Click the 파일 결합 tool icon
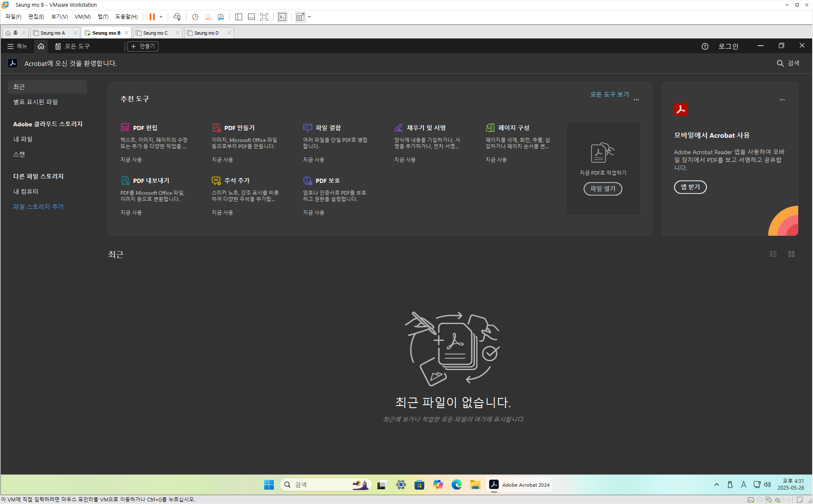813x504 pixels. 307,128
